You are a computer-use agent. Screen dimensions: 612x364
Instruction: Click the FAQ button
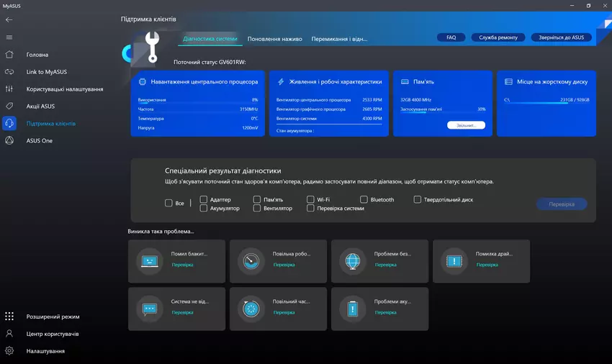coord(451,37)
